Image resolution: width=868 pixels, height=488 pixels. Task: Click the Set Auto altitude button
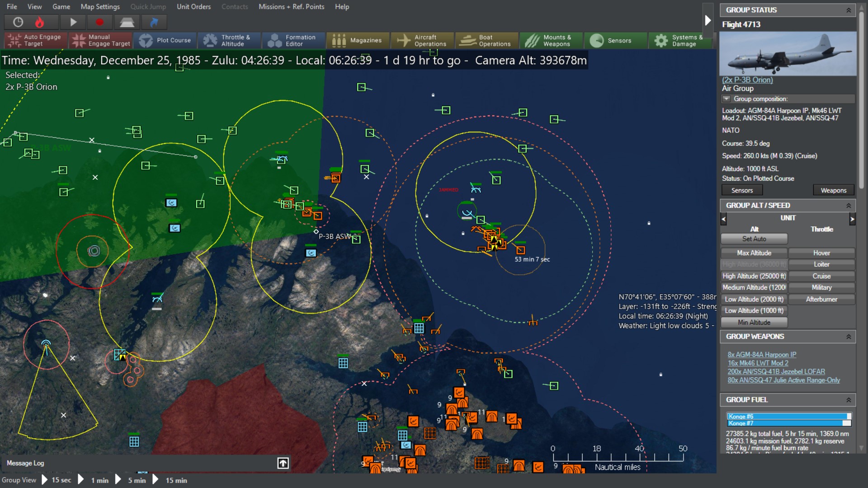(x=754, y=239)
